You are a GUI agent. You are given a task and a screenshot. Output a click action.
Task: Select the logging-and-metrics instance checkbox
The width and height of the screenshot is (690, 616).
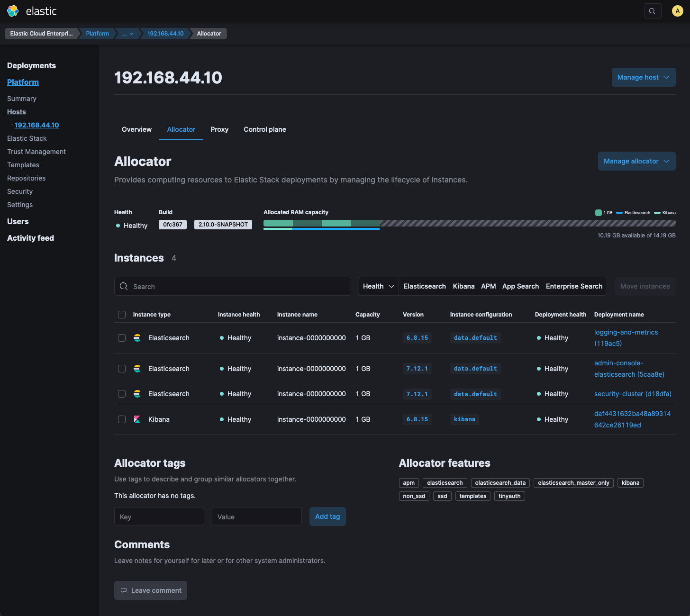(122, 338)
